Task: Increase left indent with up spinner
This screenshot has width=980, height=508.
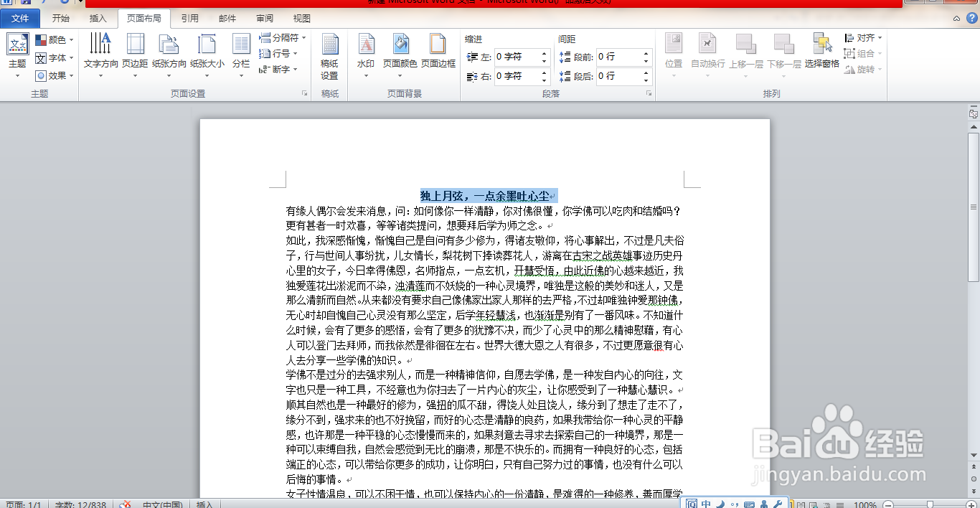Action: click(544, 53)
